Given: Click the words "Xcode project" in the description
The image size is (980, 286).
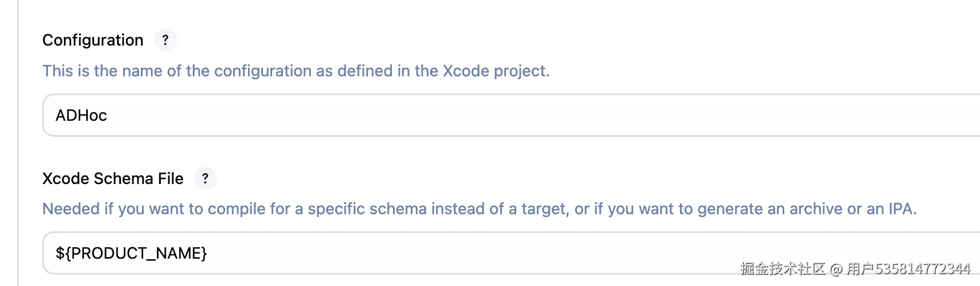Looking at the screenshot, I should tap(495, 71).
